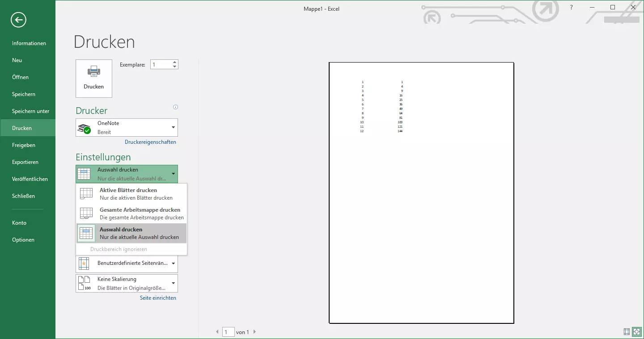Select the Drucken sidebar tab
This screenshot has width=644, height=339.
click(28, 128)
